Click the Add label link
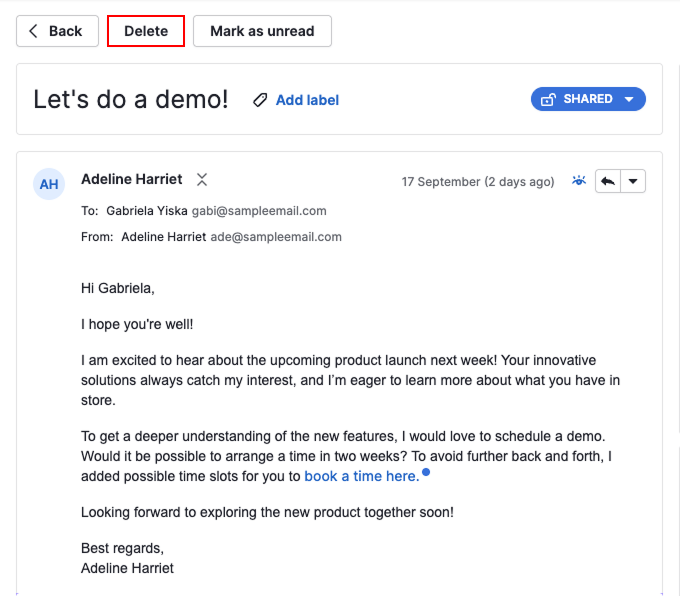The height and width of the screenshot is (596, 680). (307, 100)
